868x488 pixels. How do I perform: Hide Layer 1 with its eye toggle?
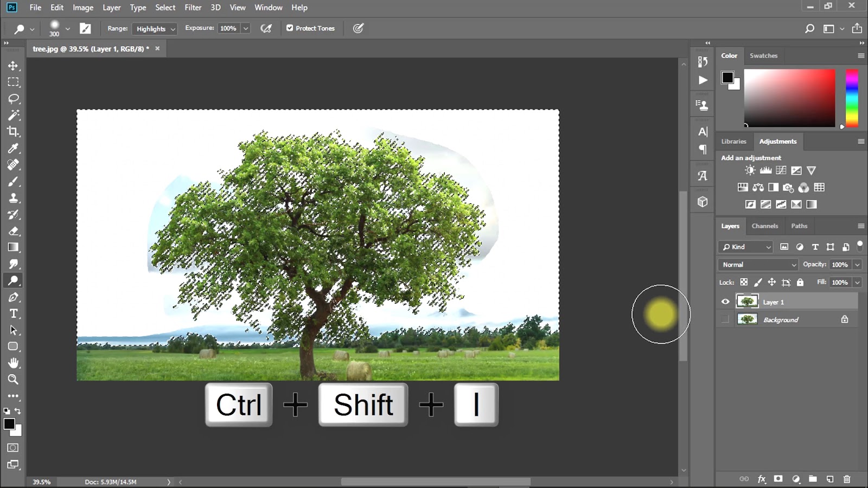pos(725,301)
